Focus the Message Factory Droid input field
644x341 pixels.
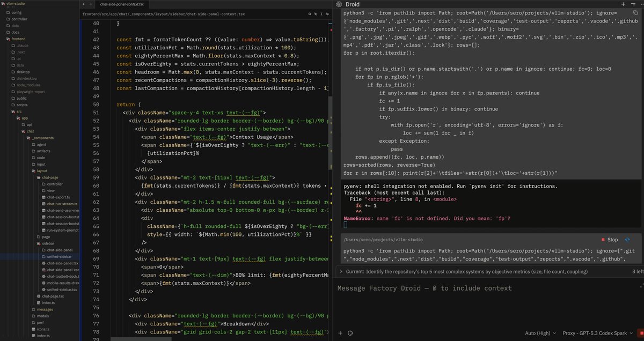click(x=488, y=288)
